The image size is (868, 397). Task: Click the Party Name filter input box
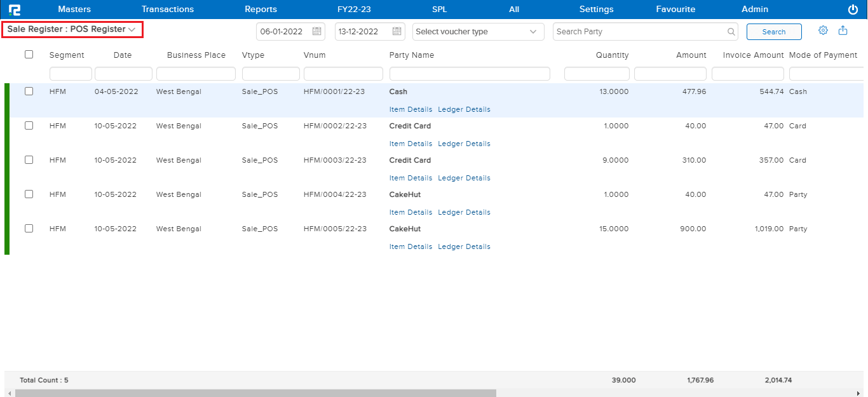click(470, 73)
